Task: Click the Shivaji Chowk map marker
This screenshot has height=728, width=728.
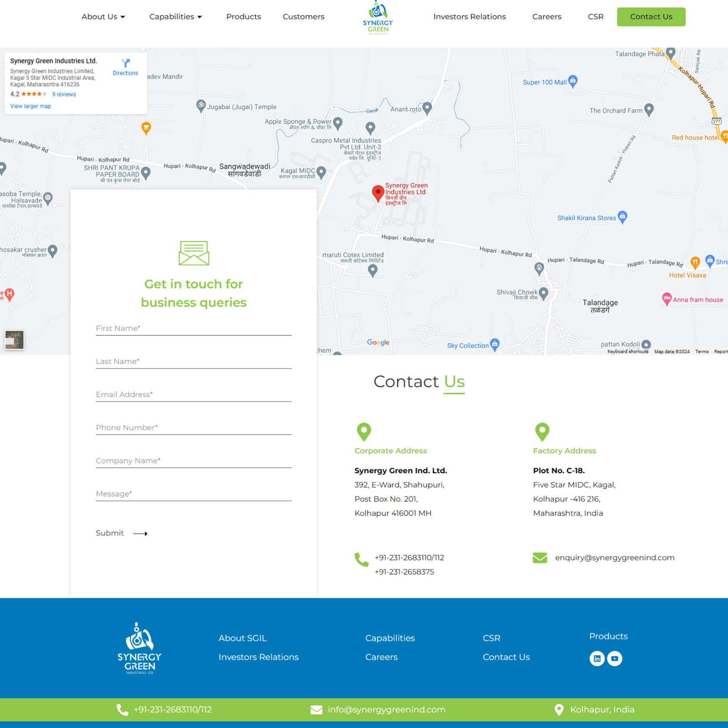Action: pyautogui.click(x=543, y=293)
